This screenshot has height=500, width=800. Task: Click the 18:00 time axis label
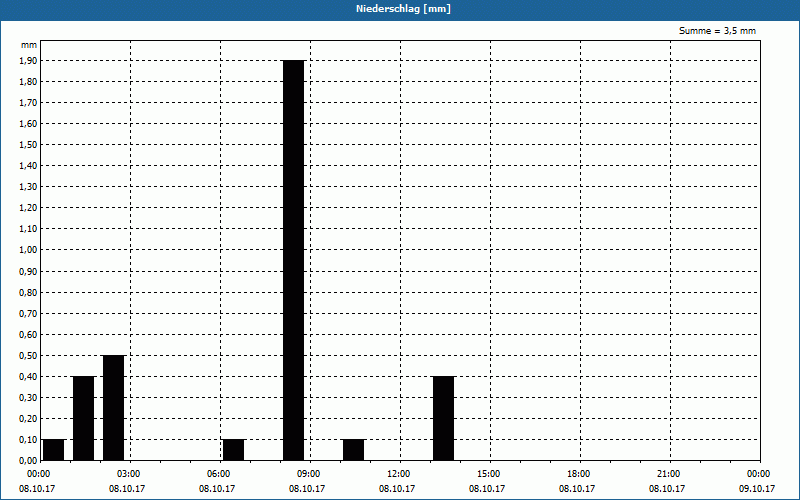579,474
